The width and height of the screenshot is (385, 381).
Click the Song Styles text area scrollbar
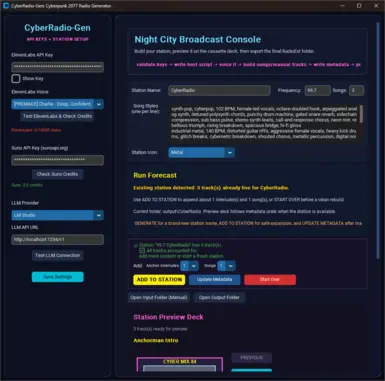tap(361, 114)
